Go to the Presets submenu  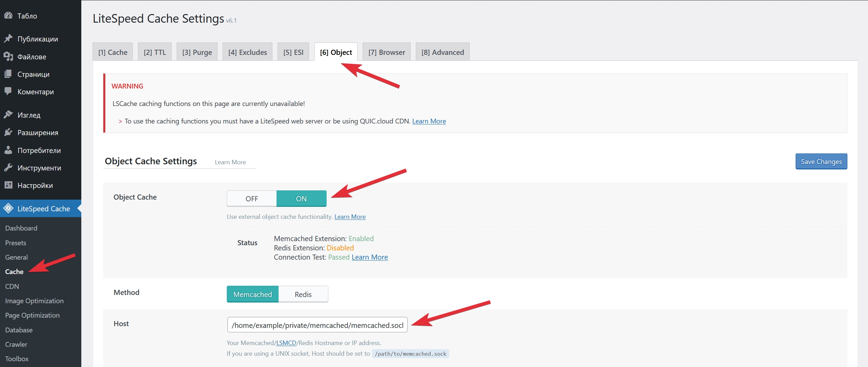click(16, 242)
